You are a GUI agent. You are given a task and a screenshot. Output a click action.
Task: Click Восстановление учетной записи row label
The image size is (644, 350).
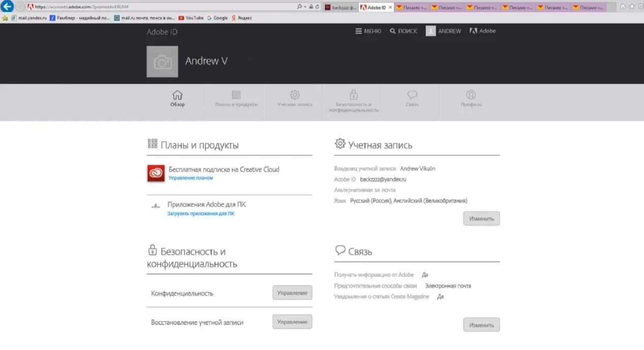(x=197, y=323)
